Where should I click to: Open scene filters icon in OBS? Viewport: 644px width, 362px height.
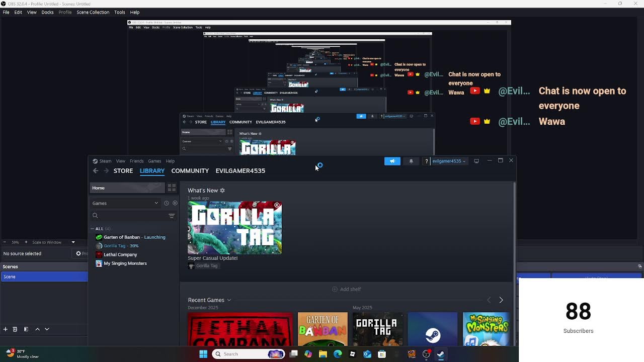tap(26, 329)
